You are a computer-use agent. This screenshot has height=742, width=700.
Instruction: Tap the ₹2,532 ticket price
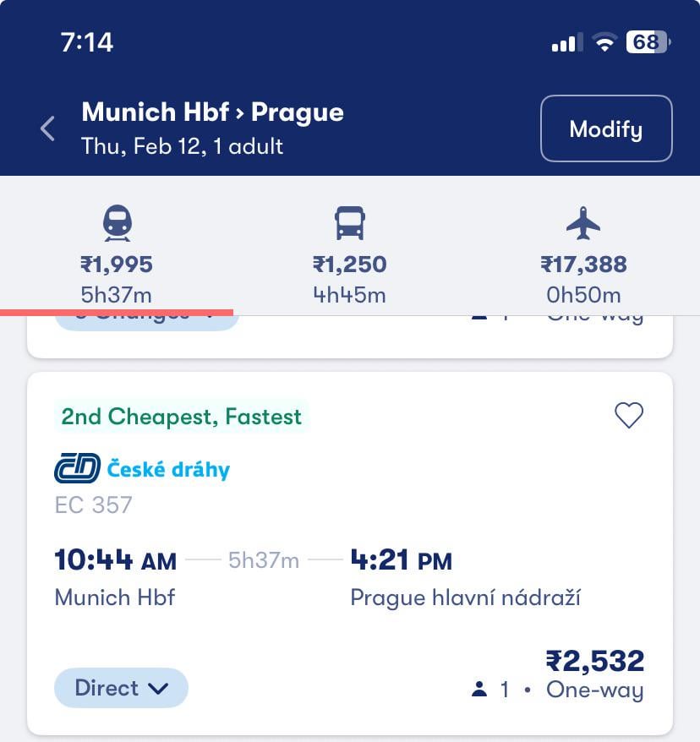click(594, 660)
